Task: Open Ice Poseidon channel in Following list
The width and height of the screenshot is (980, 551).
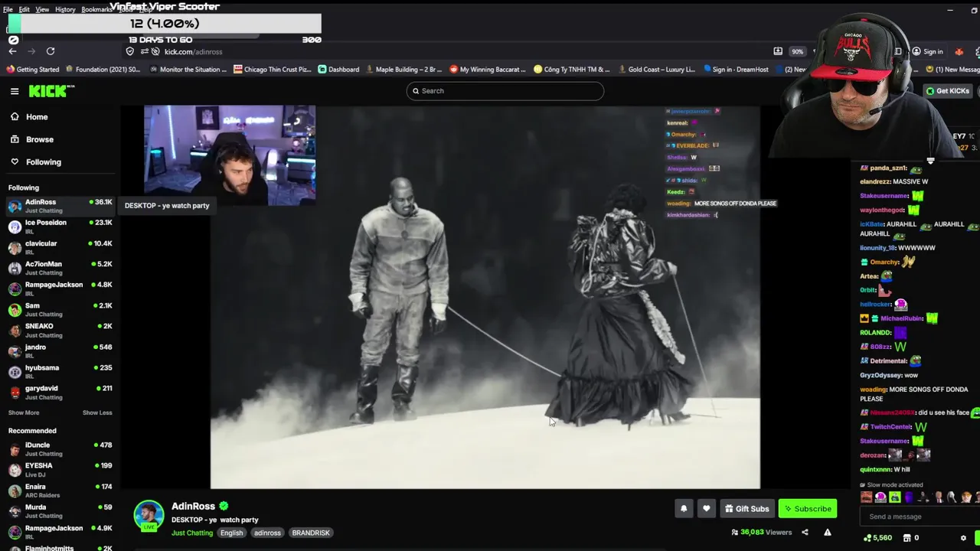Action: (x=60, y=227)
